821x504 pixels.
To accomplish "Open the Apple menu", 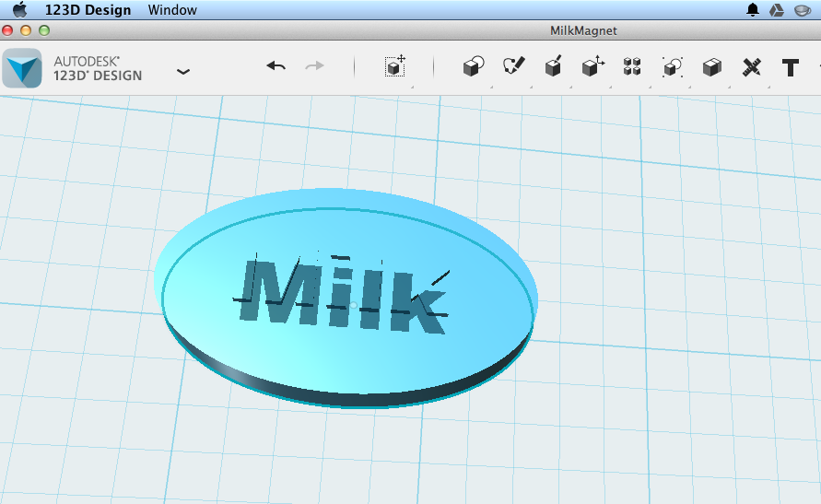I will (20, 9).
